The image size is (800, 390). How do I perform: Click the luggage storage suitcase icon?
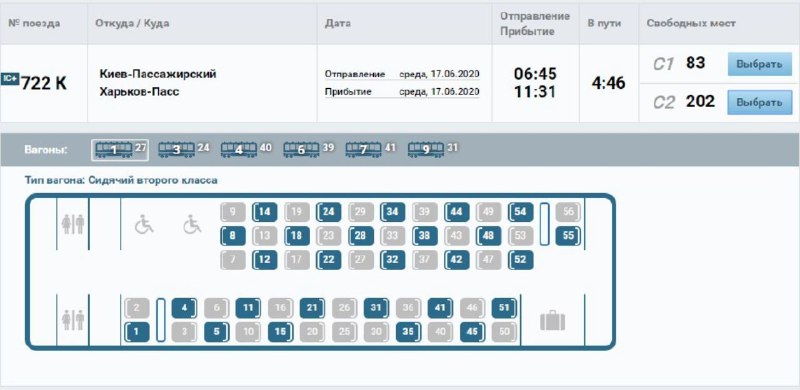(x=553, y=321)
